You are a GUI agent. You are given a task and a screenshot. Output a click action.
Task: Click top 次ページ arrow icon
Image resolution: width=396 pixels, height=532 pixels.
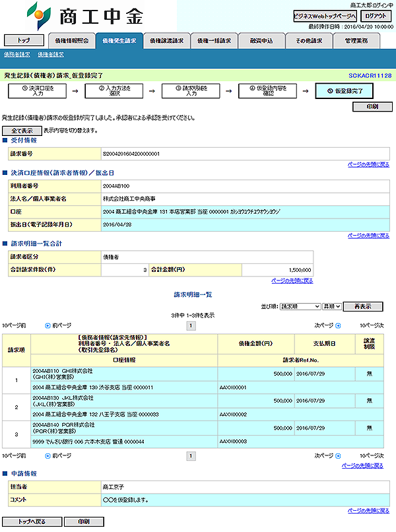pos(338,325)
